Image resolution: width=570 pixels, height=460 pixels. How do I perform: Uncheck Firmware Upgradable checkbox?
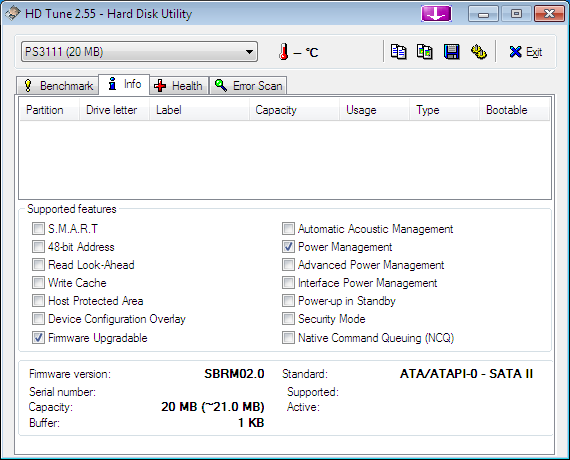pyautogui.click(x=38, y=337)
